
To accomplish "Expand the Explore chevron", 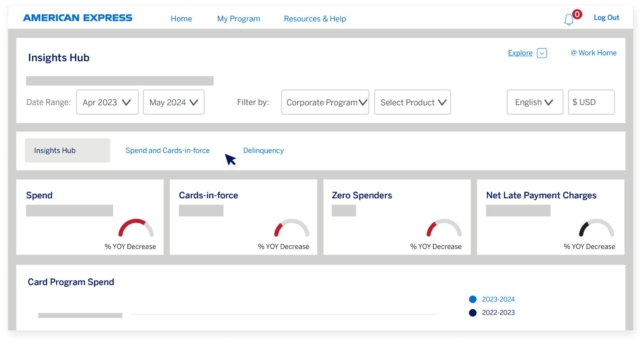I will coord(541,53).
